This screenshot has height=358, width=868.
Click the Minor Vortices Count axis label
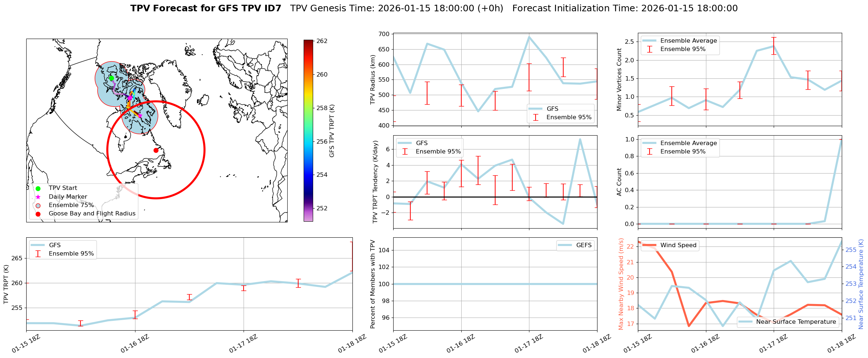coord(619,79)
